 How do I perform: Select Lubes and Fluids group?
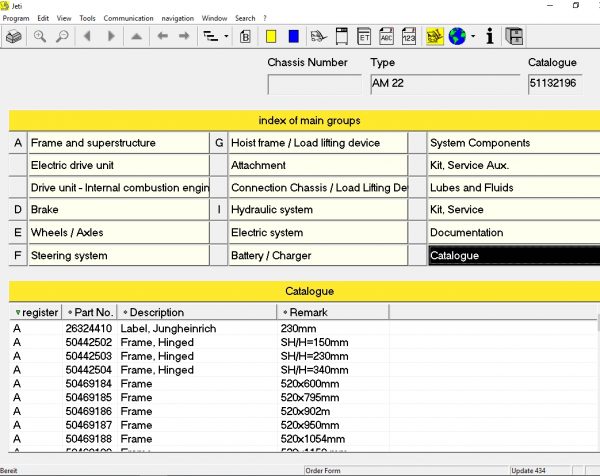tap(514, 187)
